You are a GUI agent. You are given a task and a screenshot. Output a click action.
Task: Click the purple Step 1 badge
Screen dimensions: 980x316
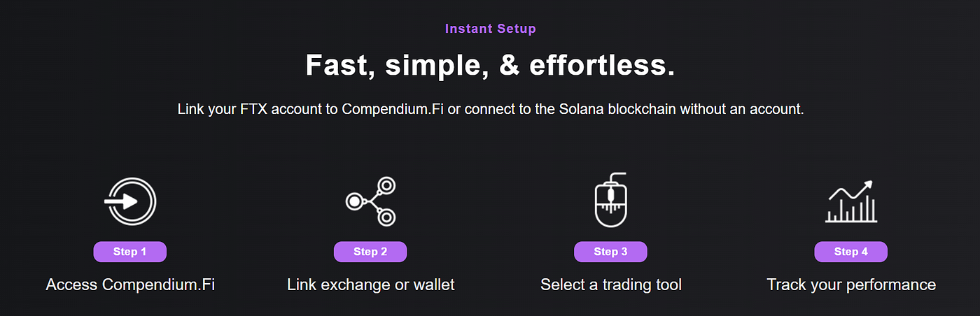[129, 252]
